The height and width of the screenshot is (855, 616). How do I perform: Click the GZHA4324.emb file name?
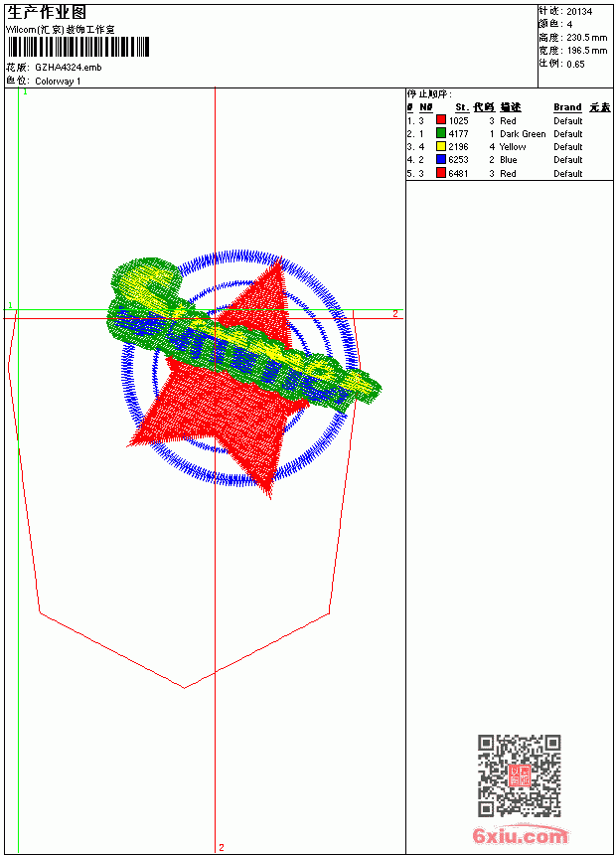coord(69,68)
